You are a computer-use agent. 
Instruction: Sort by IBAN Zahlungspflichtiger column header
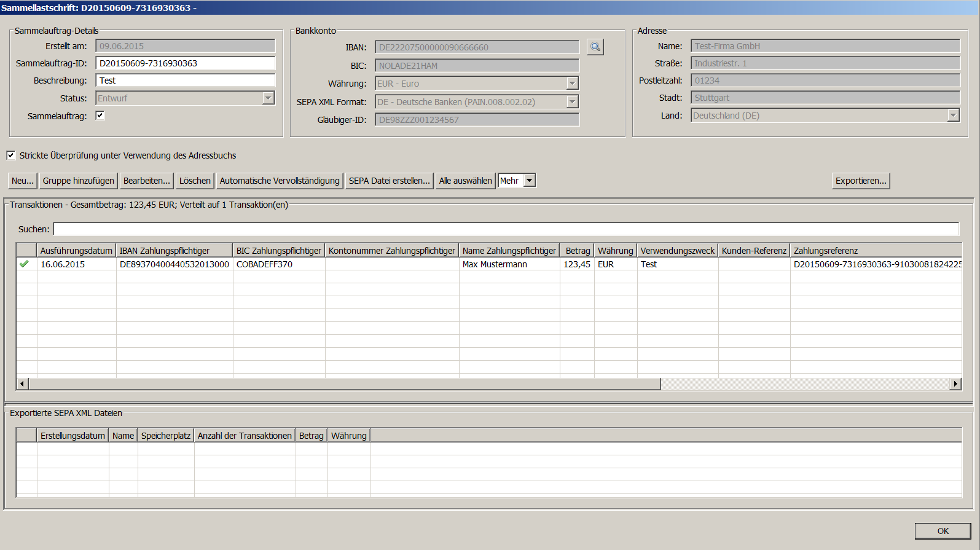(x=174, y=251)
